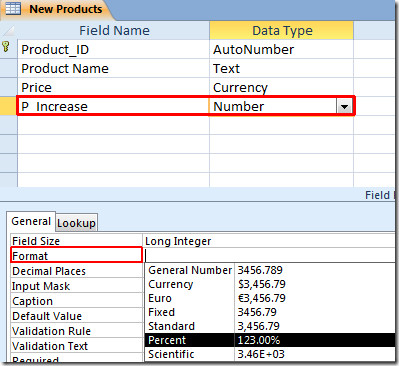Select the Default Value property label
The height and width of the screenshot is (366, 399).
pyautogui.click(x=77, y=316)
